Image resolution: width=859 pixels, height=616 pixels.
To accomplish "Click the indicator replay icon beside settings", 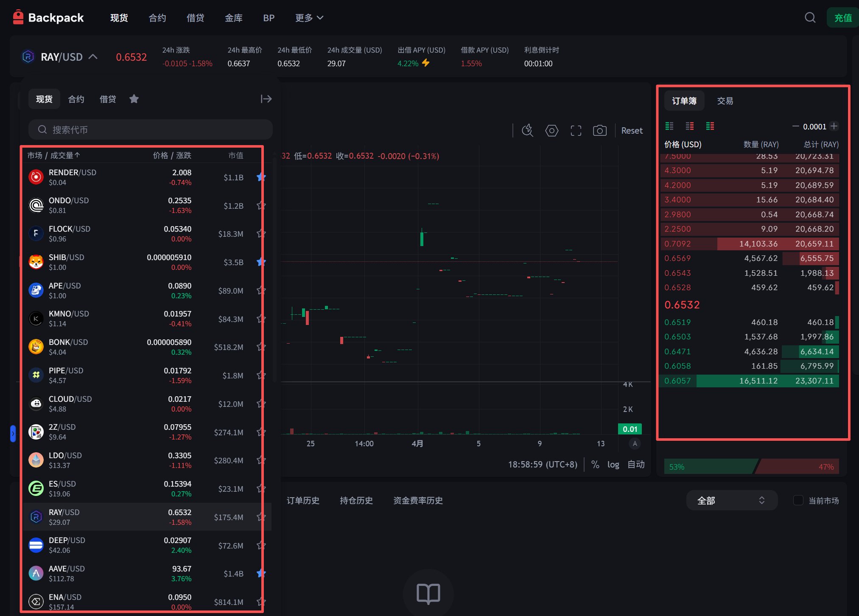I will point(527,131).
